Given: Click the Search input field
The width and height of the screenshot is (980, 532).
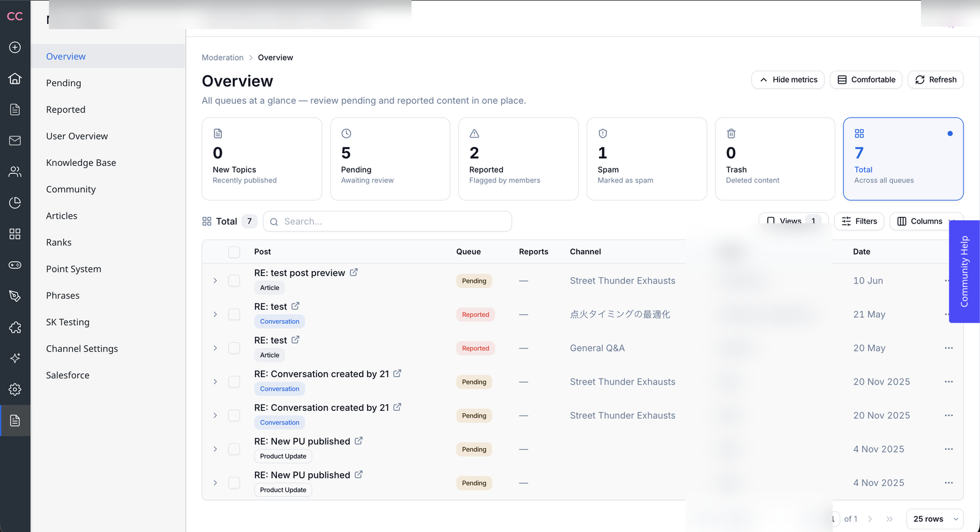Looking at the screenshot, I should 387,222.
